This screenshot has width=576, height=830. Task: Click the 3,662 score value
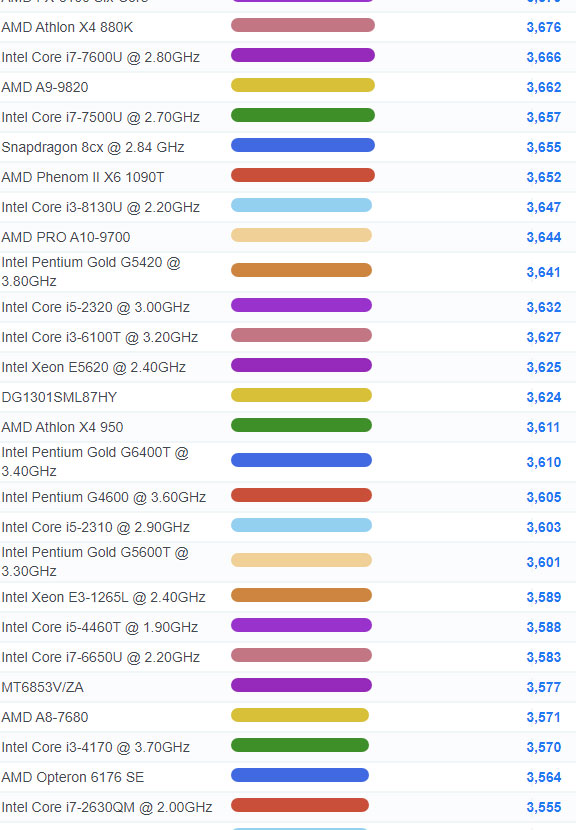[x=544, y=87]
